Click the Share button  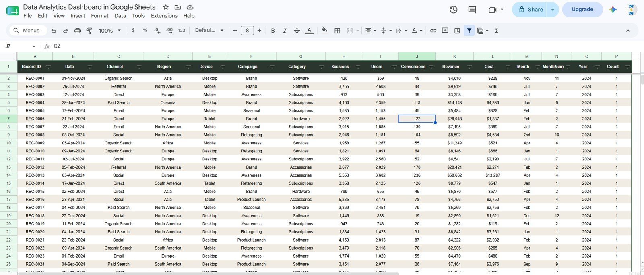click(529, 10)
